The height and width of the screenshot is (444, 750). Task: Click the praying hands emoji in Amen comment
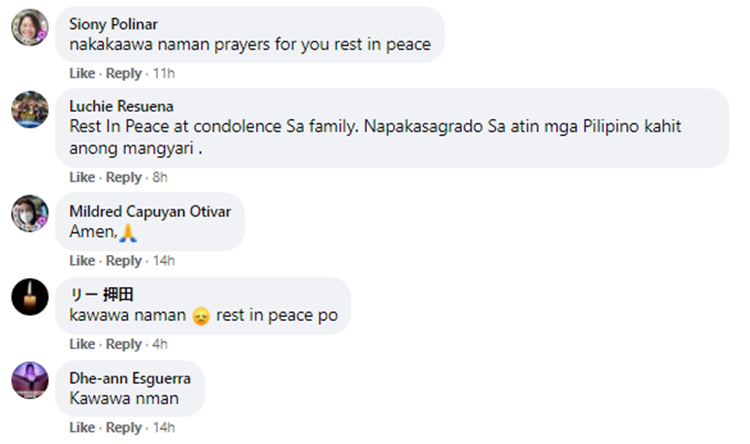128,233
